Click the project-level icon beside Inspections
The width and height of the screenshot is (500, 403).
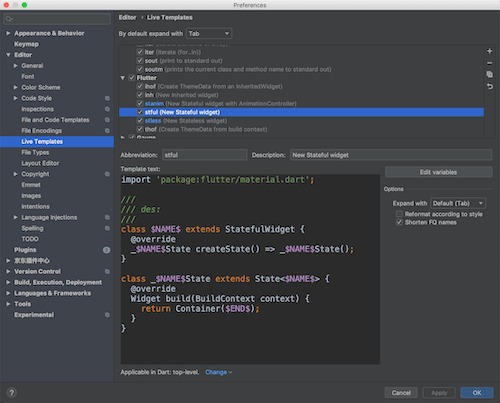(x=107, y=109)
